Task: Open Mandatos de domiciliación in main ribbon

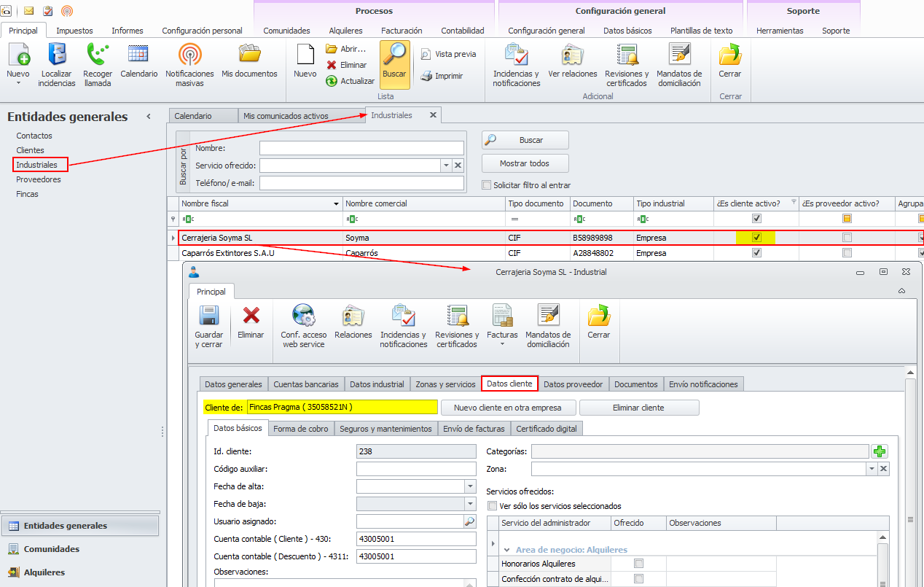Action: point(679,66)
